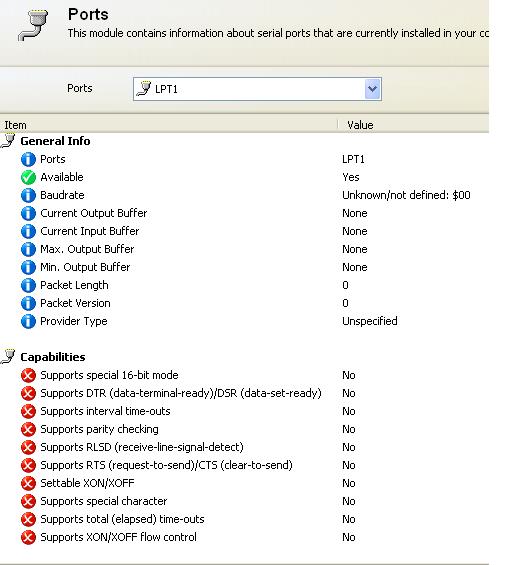This screenshot has height=565, width=518.
Task: Select the Current Output Buffer label
Action: pyautogui.click(x=94, y=213)
